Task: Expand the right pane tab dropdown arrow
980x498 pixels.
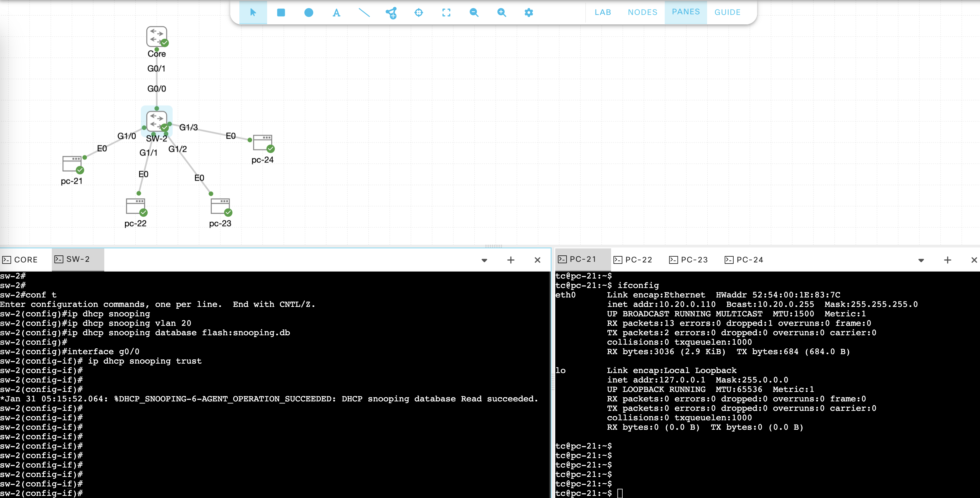Action: tap(921, 260)
